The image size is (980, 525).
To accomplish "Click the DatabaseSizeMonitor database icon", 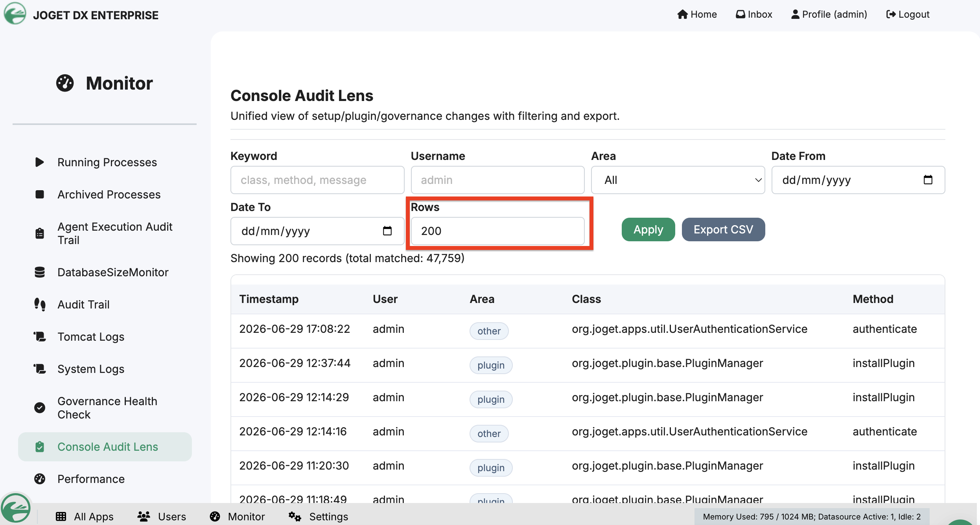I will point(39,272).
